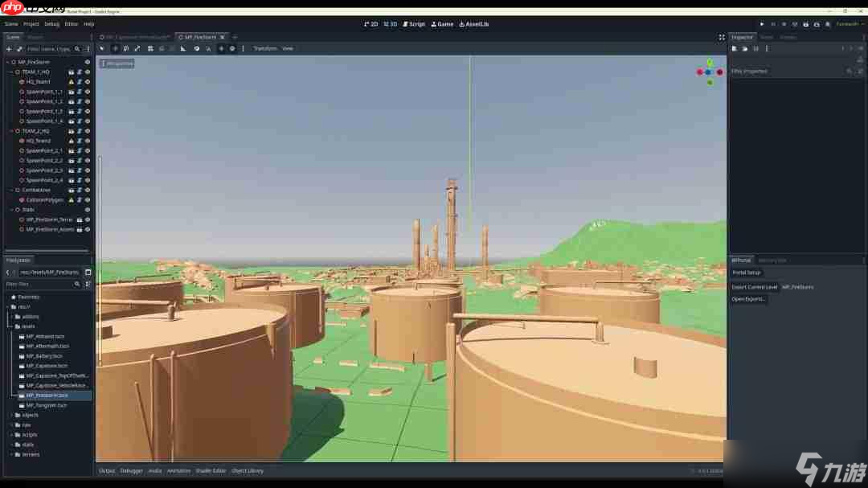This screenshot has width=868, height=488.
Task: Click the instantiate child scene icon
Action: [x=19, y=49]
